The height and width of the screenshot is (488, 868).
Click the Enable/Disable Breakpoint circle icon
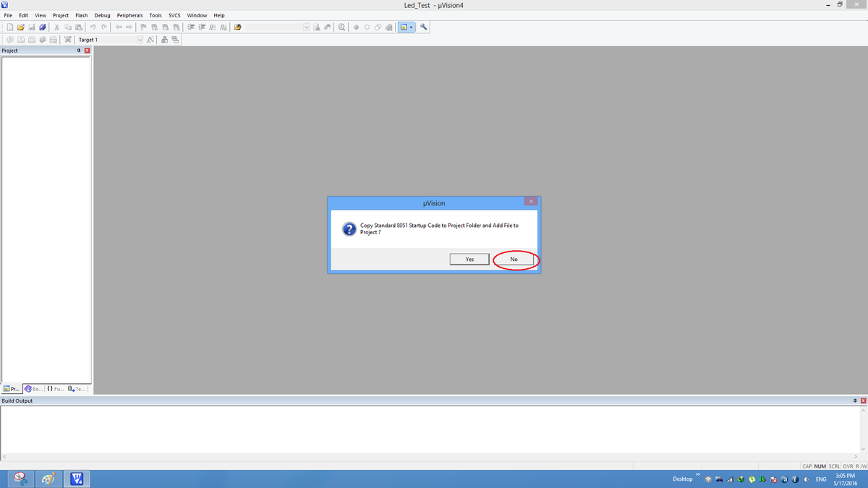[367, 27]
